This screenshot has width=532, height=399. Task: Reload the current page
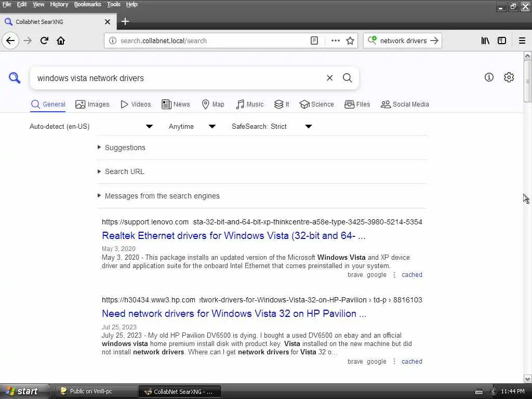point(44,41)
